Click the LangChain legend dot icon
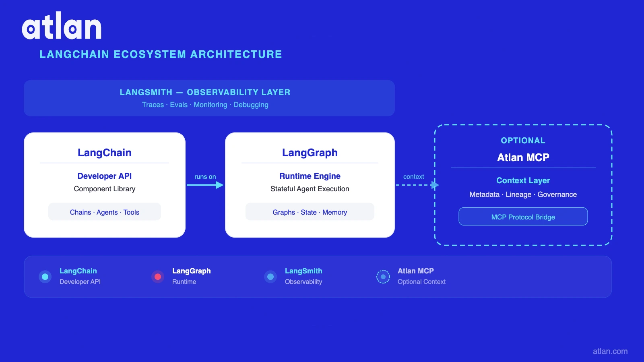The height and width of the screenshot is (362, 644). coord(45,277)
